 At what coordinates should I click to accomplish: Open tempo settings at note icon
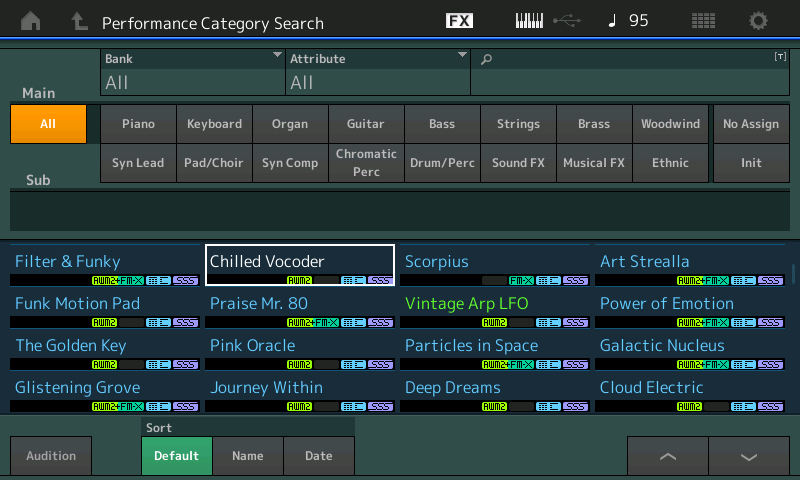612,20
